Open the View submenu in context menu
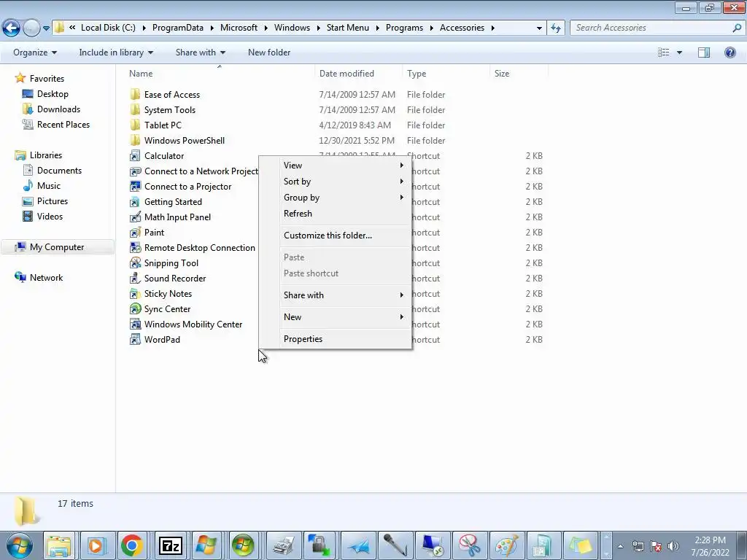The width and height of the screenshot is (747, 560). (x=344, y=166)
